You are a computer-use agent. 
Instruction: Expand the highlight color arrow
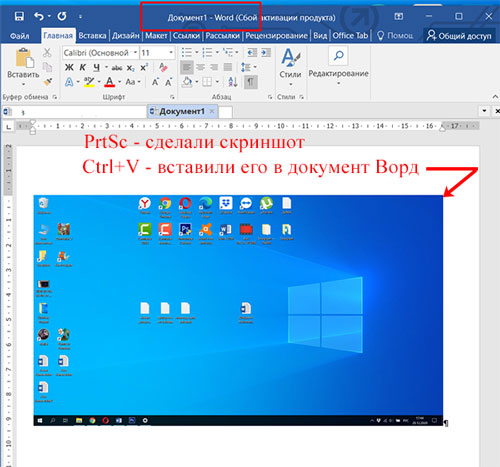(99, 82)
